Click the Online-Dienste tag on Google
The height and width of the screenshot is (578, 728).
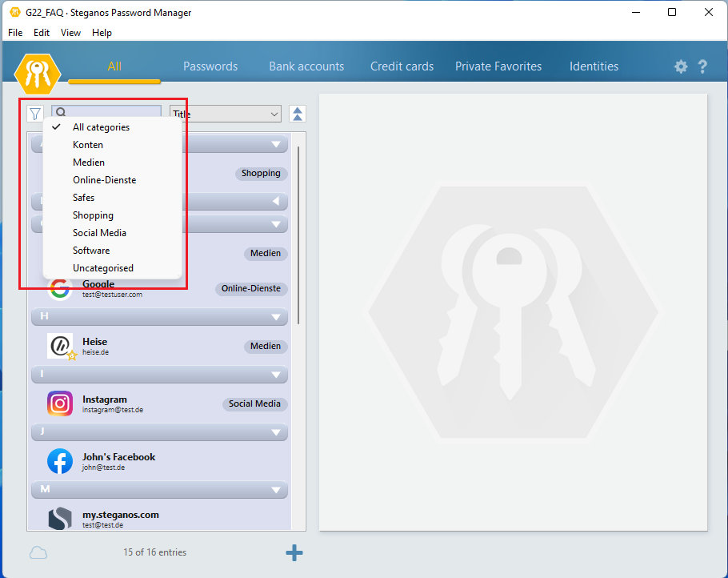pyautogui.click(x=251, y=289)
